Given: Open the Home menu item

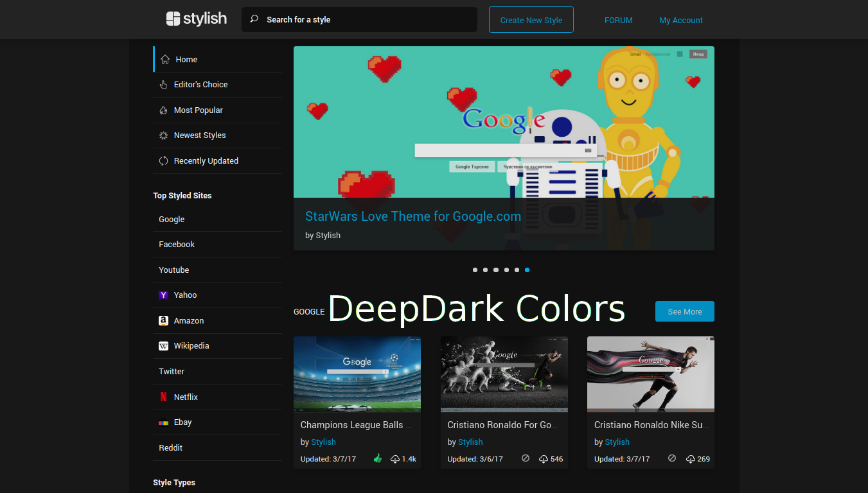Looking at the screenshot, I should click(x=217, y=59).
